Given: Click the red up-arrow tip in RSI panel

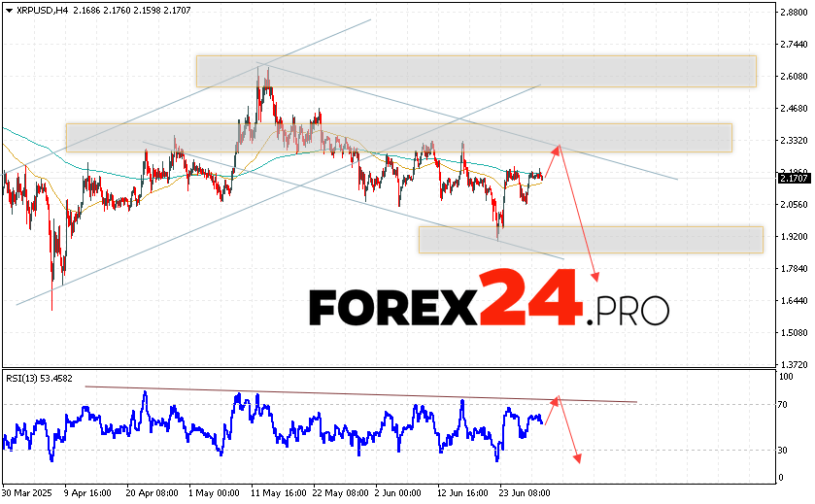Looking at the screenshot, I should pos(558,397).
